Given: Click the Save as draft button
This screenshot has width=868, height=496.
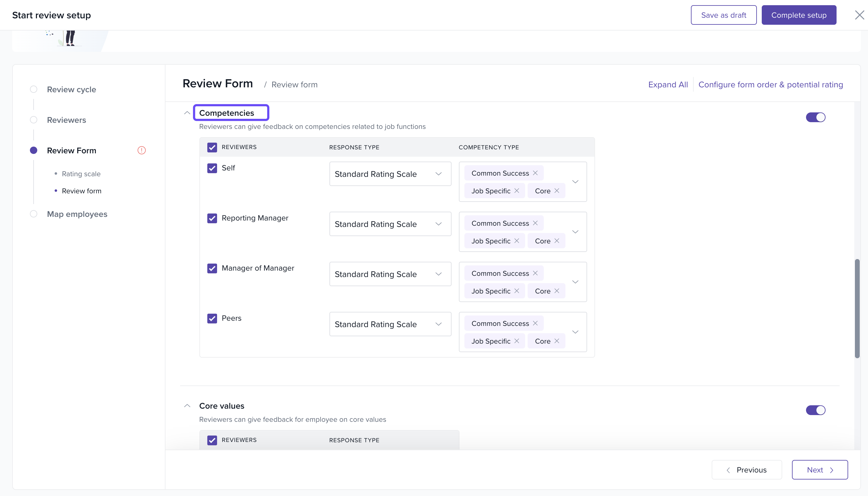Looking at the screenshot, I should (x=723, y=15).
